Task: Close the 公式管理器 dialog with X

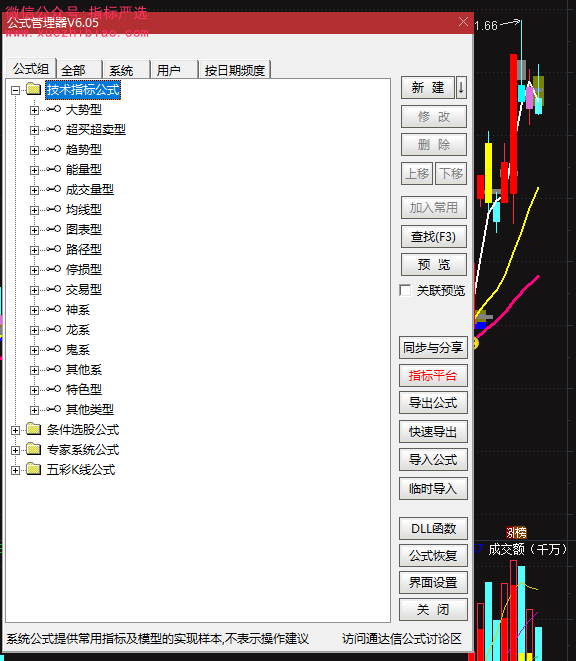Action: tap(463, 21)
